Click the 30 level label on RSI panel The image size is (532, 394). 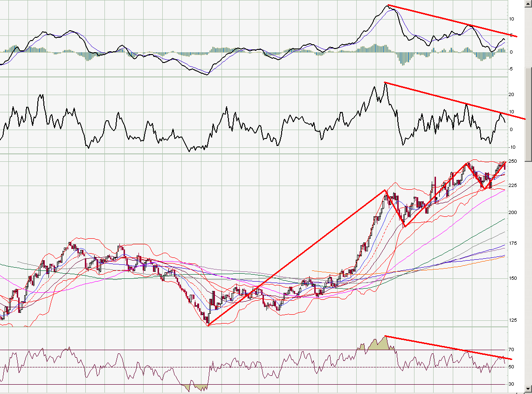(x=511, y=384)
